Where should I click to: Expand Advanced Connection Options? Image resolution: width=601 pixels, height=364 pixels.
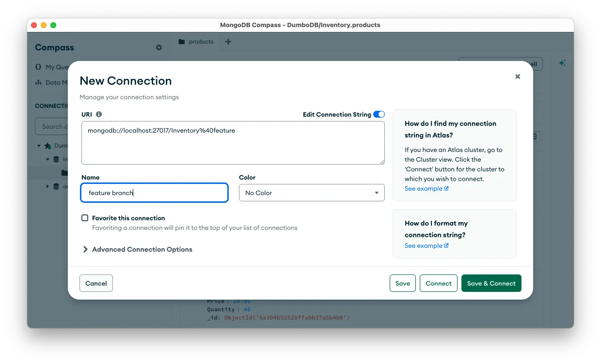pos(138,249)
